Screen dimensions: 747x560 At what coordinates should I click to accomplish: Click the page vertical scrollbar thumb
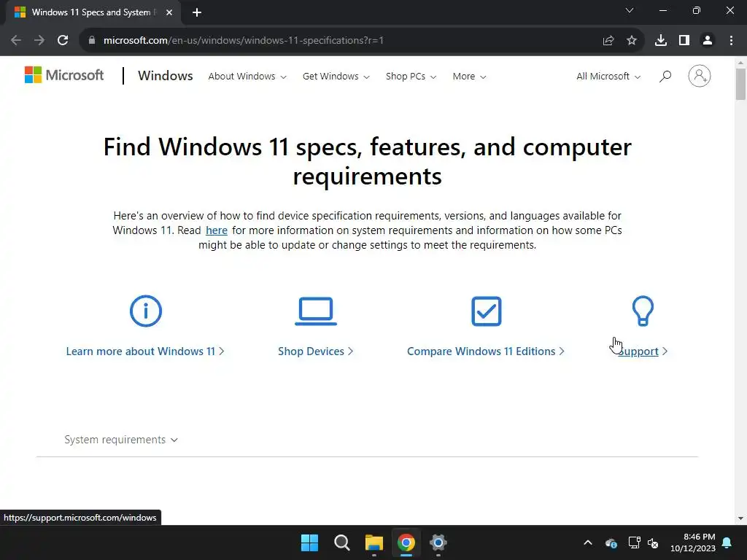point(740,85)
